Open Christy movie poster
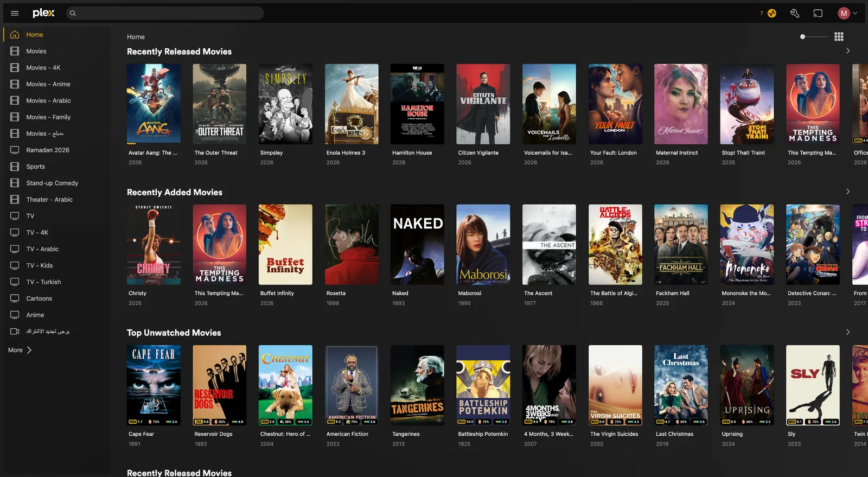The width and height of the screenshot is (868, 477). coord(154,245)
